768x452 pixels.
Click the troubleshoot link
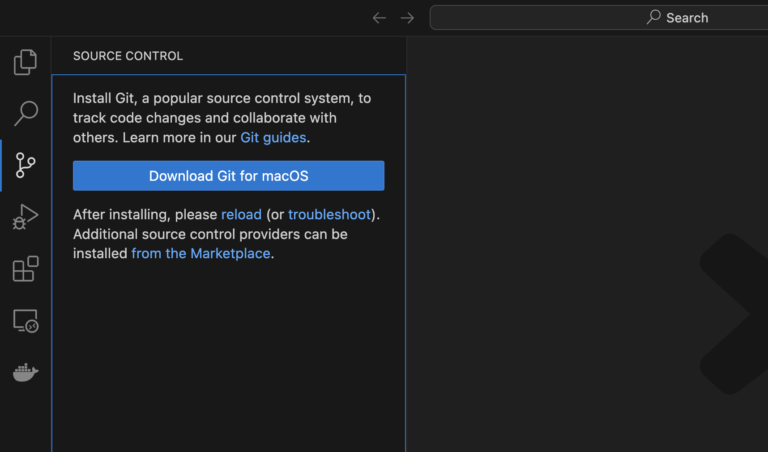[x=329, y=214]
